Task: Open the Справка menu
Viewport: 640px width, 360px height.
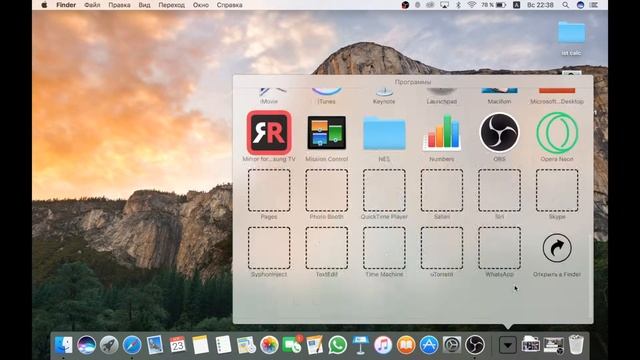Action: click(229, 5)
